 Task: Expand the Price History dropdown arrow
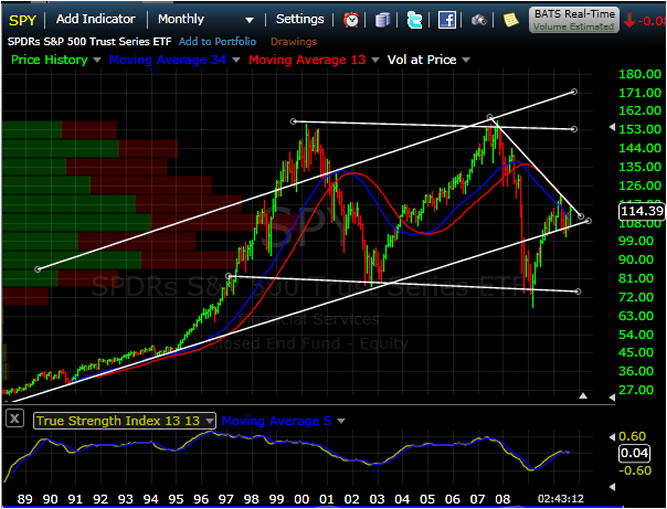click(96, 60)
